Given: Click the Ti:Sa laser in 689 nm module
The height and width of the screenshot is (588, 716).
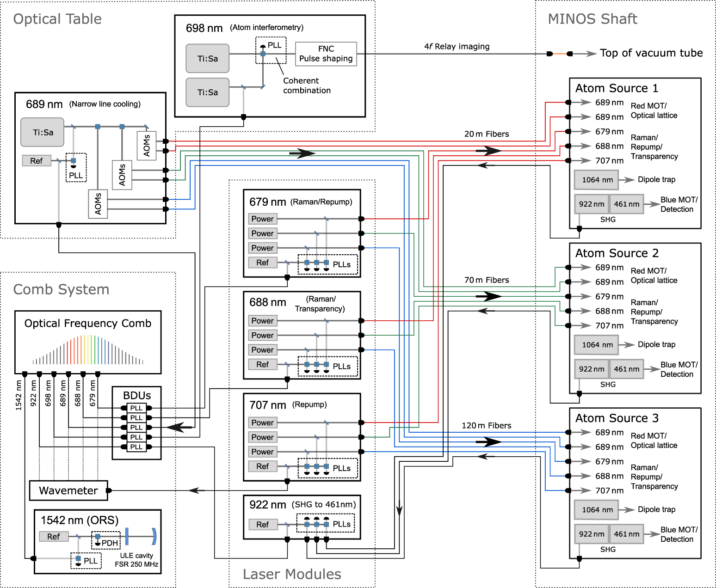Looking at the screenshot, I should (x=43, y=132).
